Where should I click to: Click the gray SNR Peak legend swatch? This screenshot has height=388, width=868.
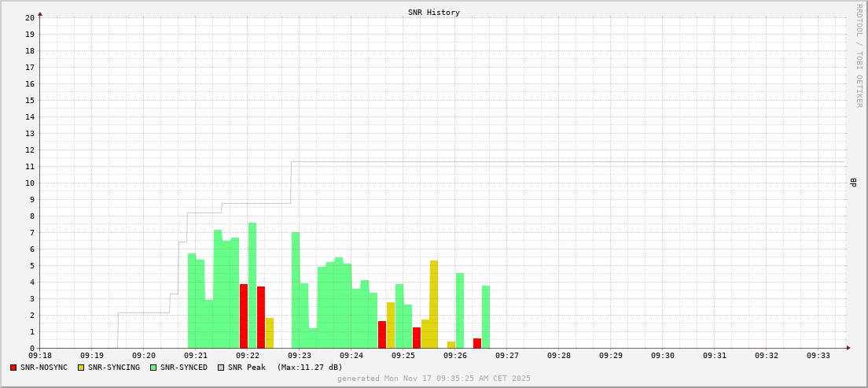221,368
